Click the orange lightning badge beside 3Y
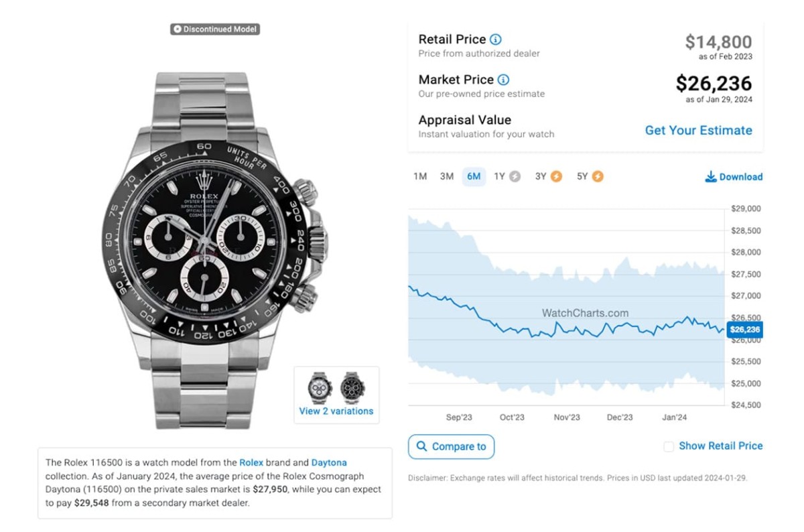The width and height of the screenshot is (804, 532). 556,177
